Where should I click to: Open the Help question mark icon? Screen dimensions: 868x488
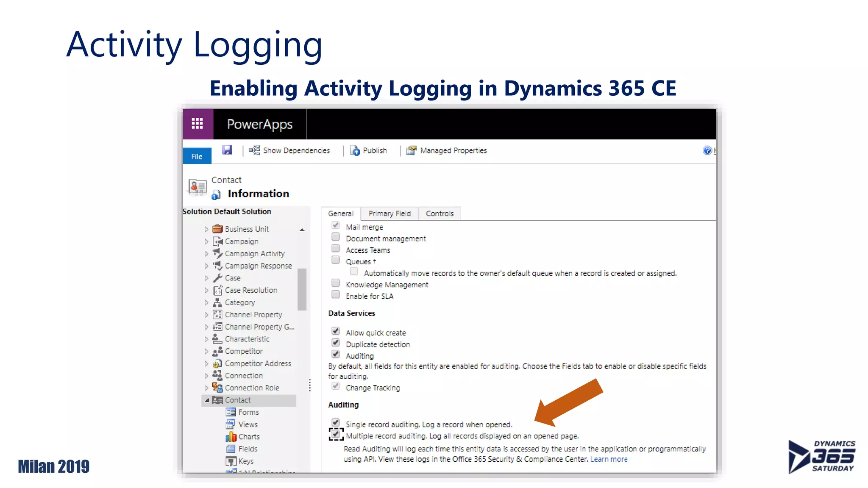707,150
